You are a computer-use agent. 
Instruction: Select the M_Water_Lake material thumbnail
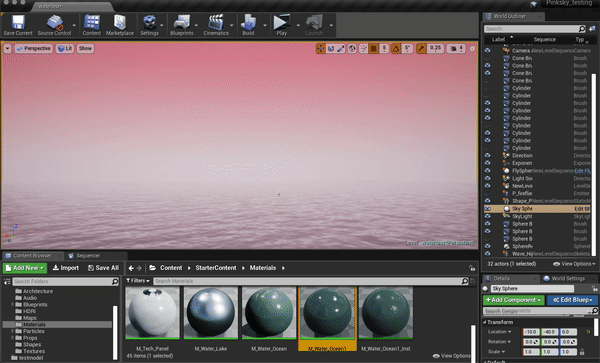[211, 313]
